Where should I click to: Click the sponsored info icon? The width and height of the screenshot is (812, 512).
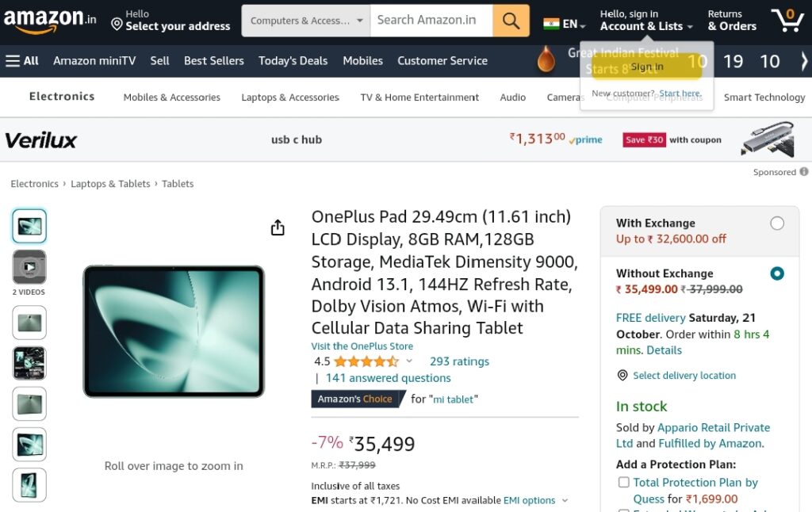click(803, 172)
